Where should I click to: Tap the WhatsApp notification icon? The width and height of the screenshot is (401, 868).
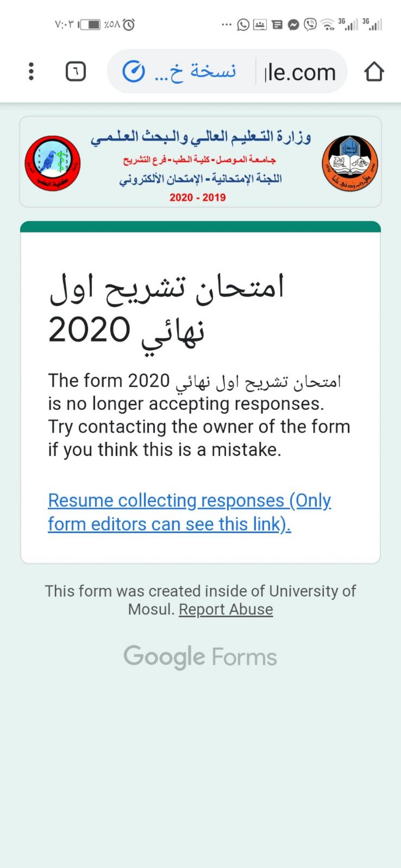(x=243, y=25)
